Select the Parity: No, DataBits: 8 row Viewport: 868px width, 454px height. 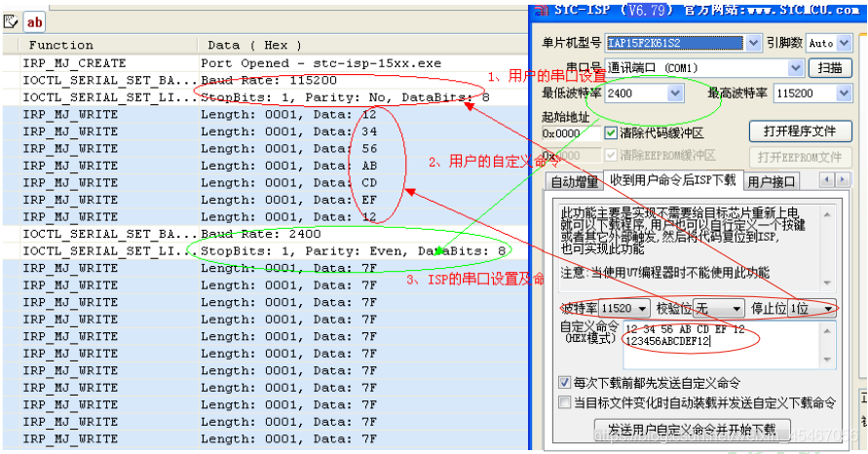[x=266, y=97]
